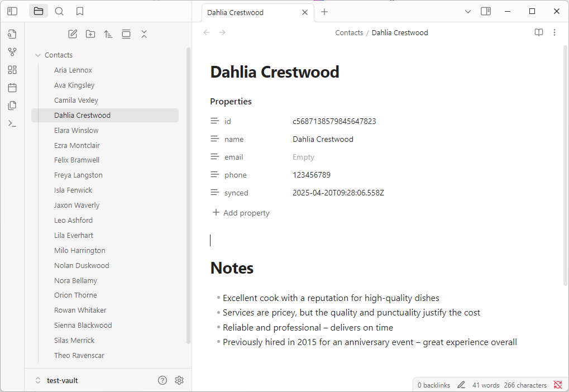Image resolution: width=569 pixels, height=392 pixels.
Task: Open the help icon
Action: point(162,380)
